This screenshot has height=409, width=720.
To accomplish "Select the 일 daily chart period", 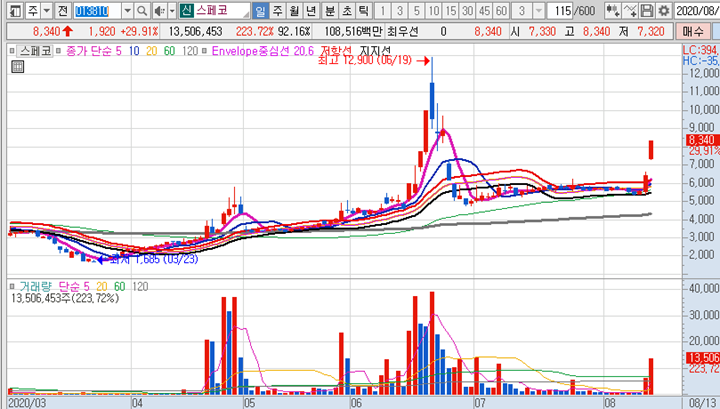I will [260, 11].
